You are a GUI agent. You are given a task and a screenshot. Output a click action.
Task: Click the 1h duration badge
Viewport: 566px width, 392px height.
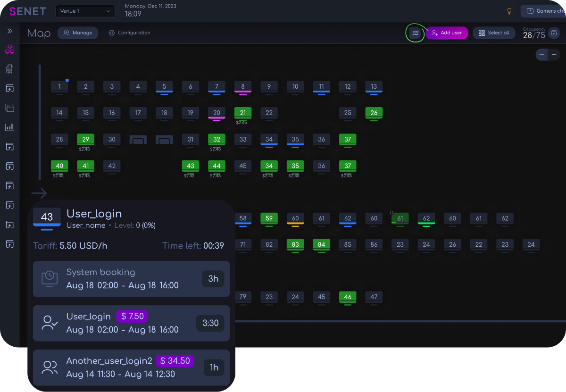[x=214, y=367]
